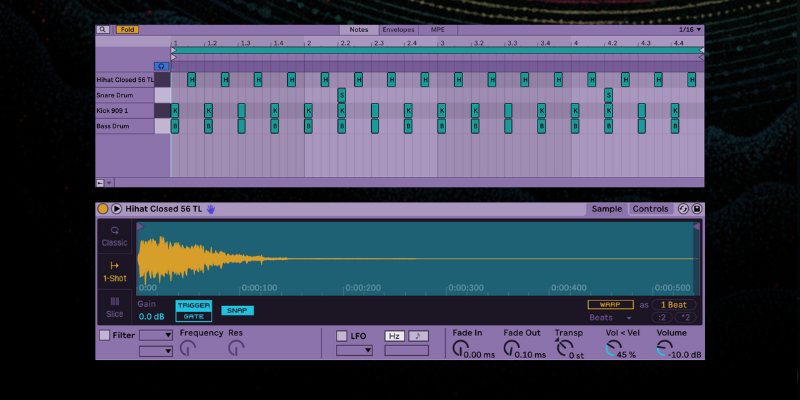
Task: Select the Classic playback mode
Action: click(115, 237)
